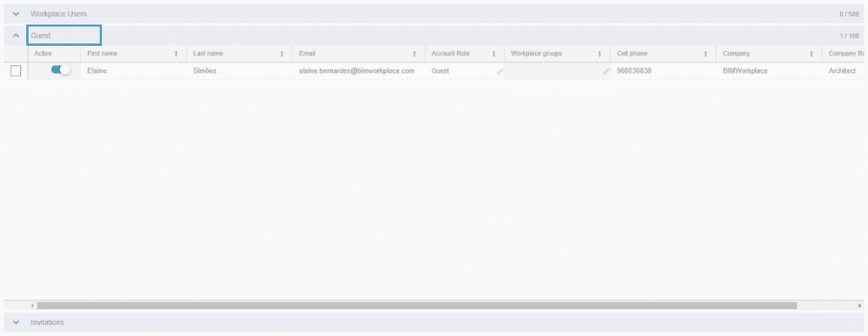Select the company cell BIMWorkplace

(744, 71)
